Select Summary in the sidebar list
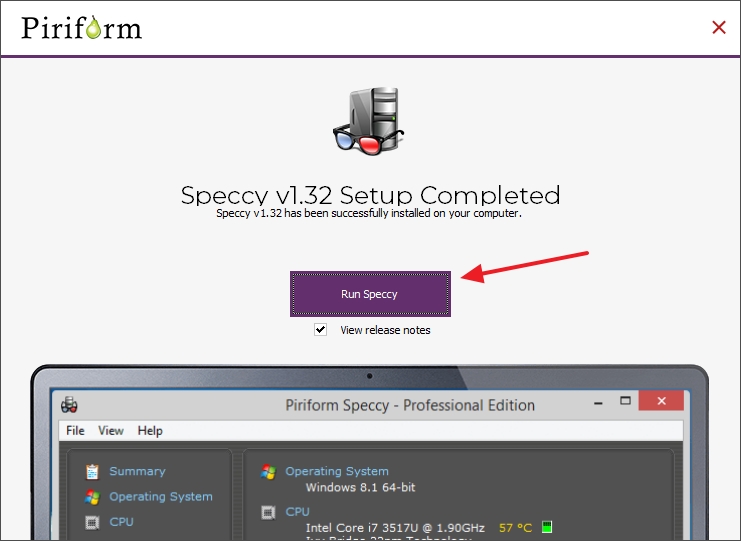This screenshot has height=541, width=741. (x=137, y=472)
